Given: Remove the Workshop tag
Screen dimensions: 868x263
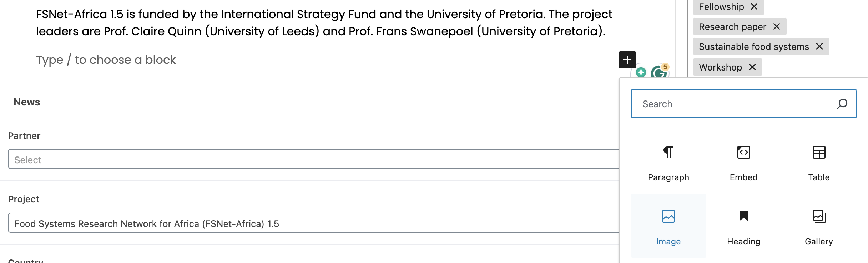Looking at the screenshot, I should point(752,67).
